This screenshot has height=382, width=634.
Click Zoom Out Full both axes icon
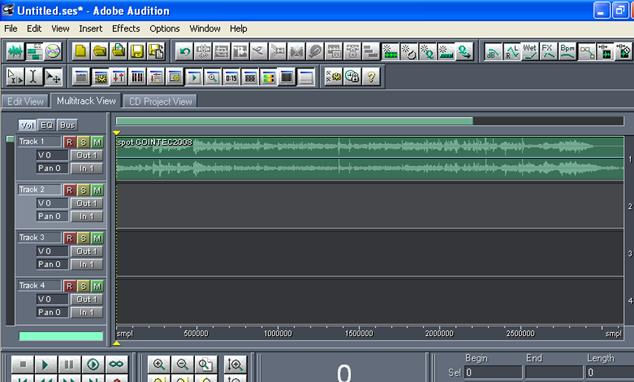(205, 365)
